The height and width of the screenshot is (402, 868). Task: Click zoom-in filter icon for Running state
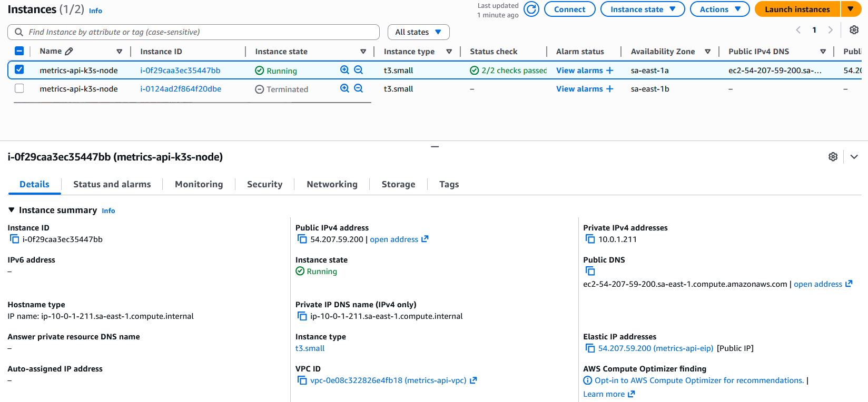344,70
